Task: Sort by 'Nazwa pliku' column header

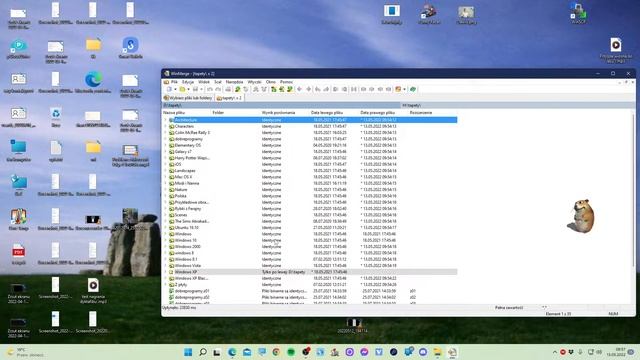Action: [187, 113]
